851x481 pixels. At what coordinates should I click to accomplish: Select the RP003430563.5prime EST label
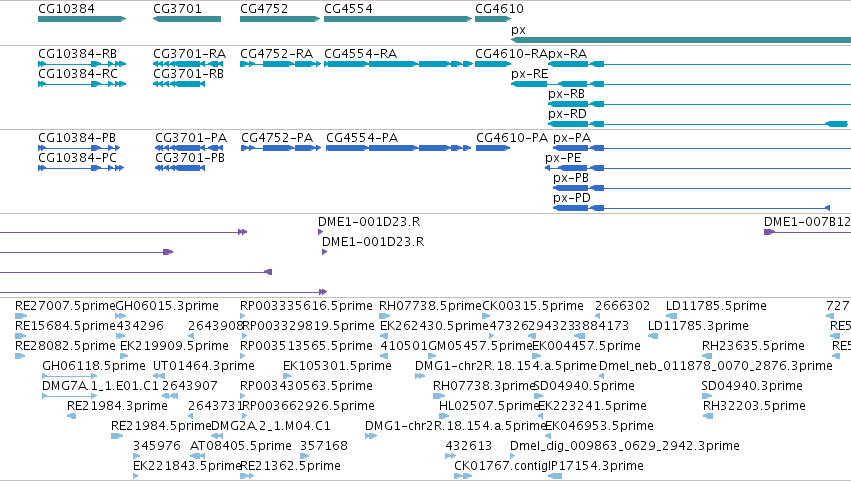coord(307,386)
